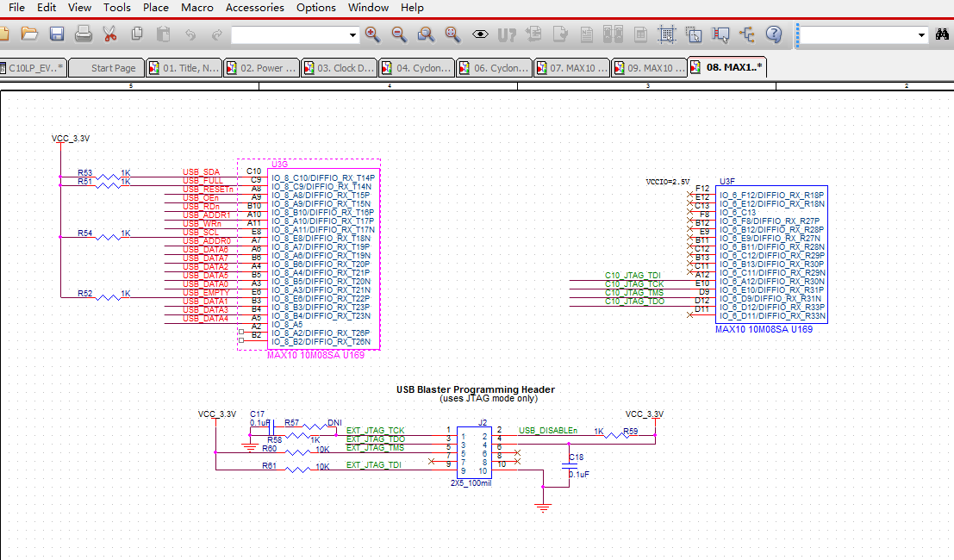Image resolution: width=954 pixels, height=560 pixels.
Task: Select the 08. MAX1 active tab
Action: pyautogui.click(x=727, y=67)
